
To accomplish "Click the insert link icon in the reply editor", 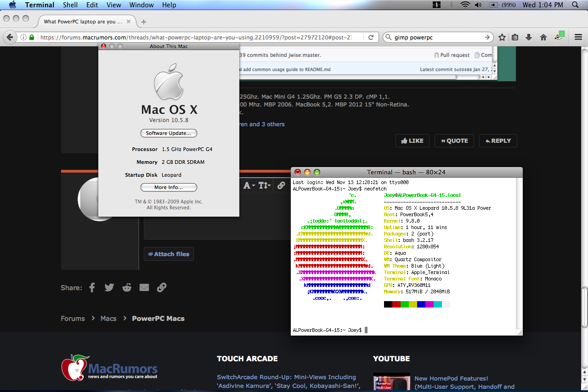I will tap(281, 185).
